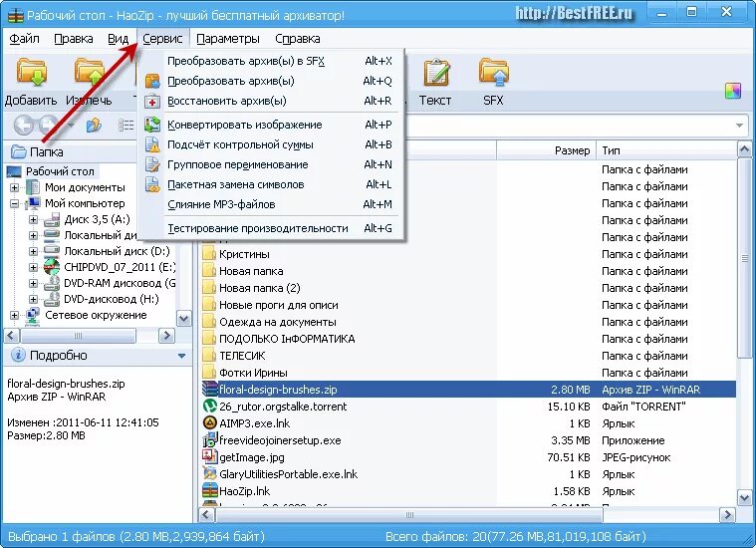Choose Слияние MP3-файлов menu entry
This screenshot has width=756, height=548.
pos(271,204)
